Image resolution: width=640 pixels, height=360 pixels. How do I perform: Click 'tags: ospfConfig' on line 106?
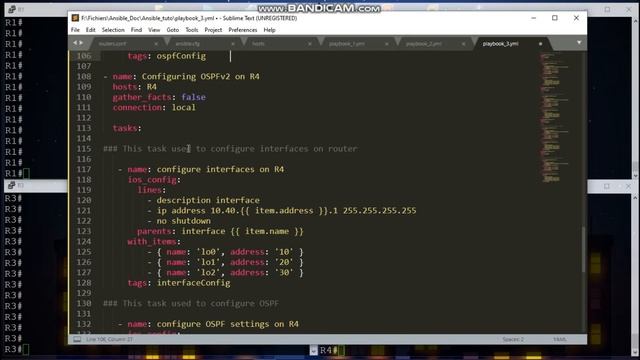coord(167,56)
